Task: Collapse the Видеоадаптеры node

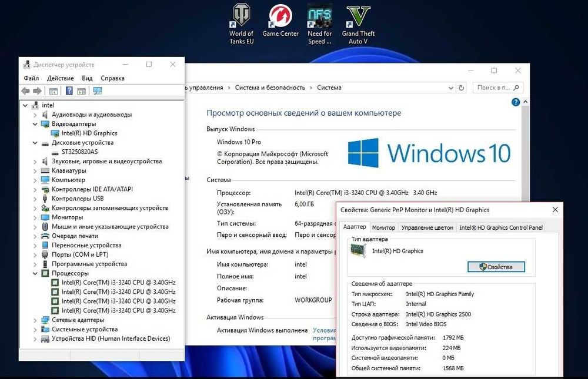Action: (x=35, y=124)
